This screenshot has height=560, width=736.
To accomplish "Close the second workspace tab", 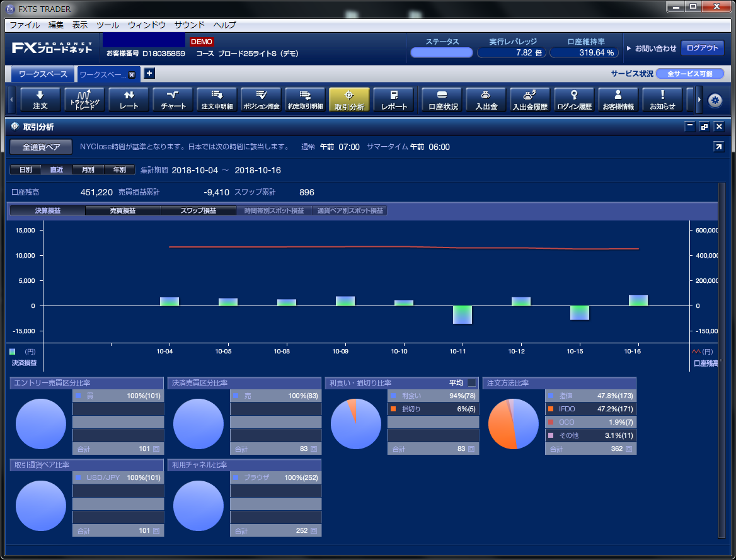I will point(132,74).
